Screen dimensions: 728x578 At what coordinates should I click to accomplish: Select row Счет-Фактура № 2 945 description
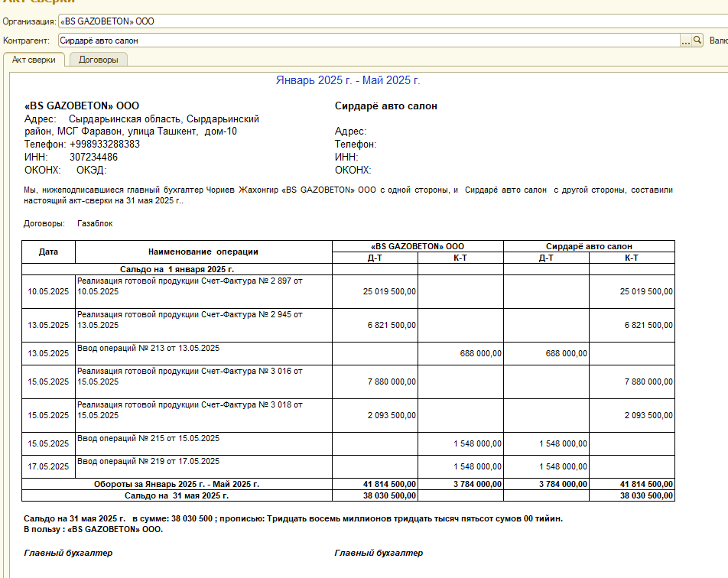pos(204,326)
